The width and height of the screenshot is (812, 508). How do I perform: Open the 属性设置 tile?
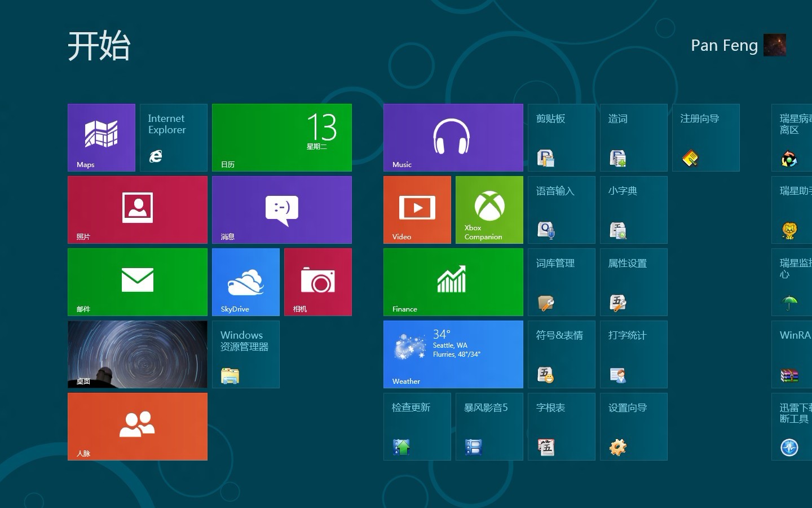pyautogui.click(x=634, y=282)
